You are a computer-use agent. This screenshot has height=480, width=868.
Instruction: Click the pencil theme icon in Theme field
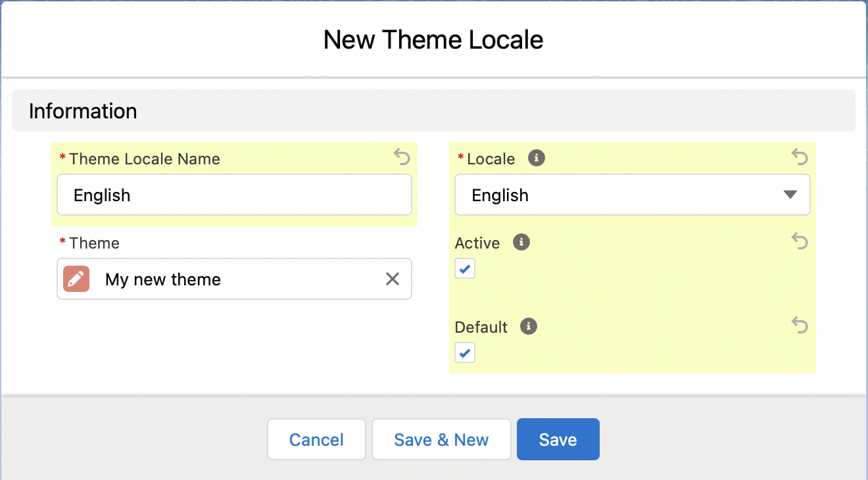click(x=76, y=279)
